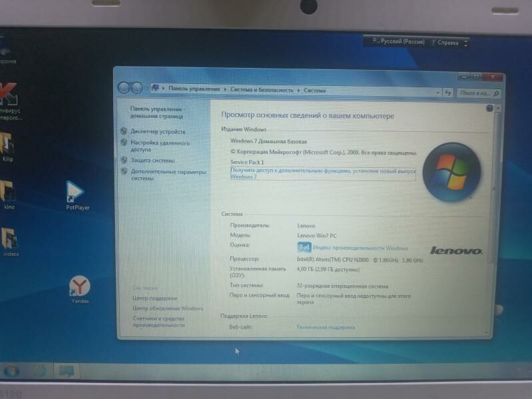532x399 pixels.
Task: Click the Forward navigation arrow button
Action: tap(136, 88)
